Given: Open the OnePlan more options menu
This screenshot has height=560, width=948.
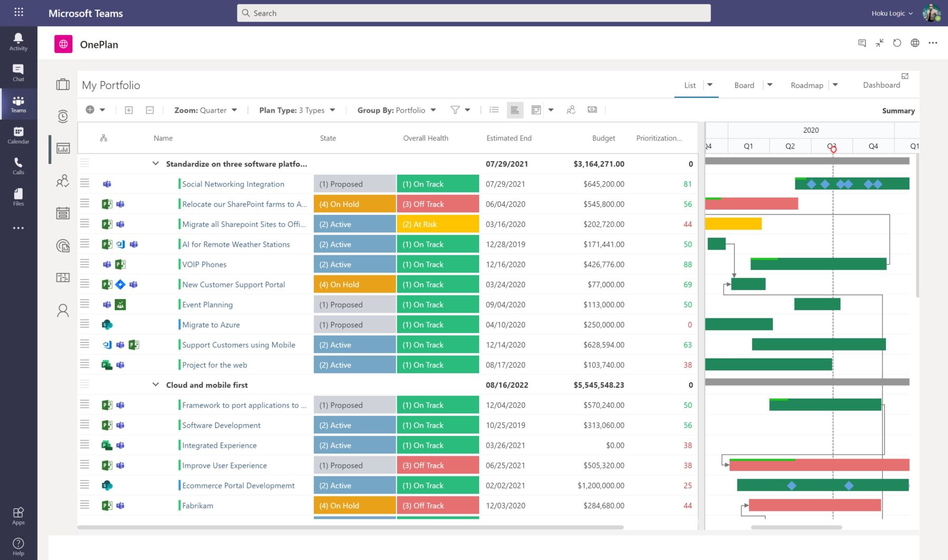Looking at the screenshot, I should pyautogui.click(x=933, y=43).
